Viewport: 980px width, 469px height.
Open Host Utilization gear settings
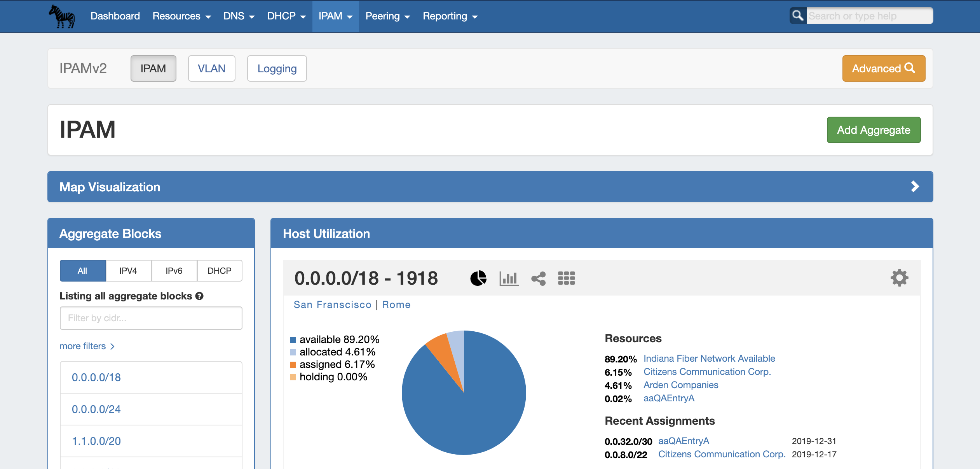(899, 278)
